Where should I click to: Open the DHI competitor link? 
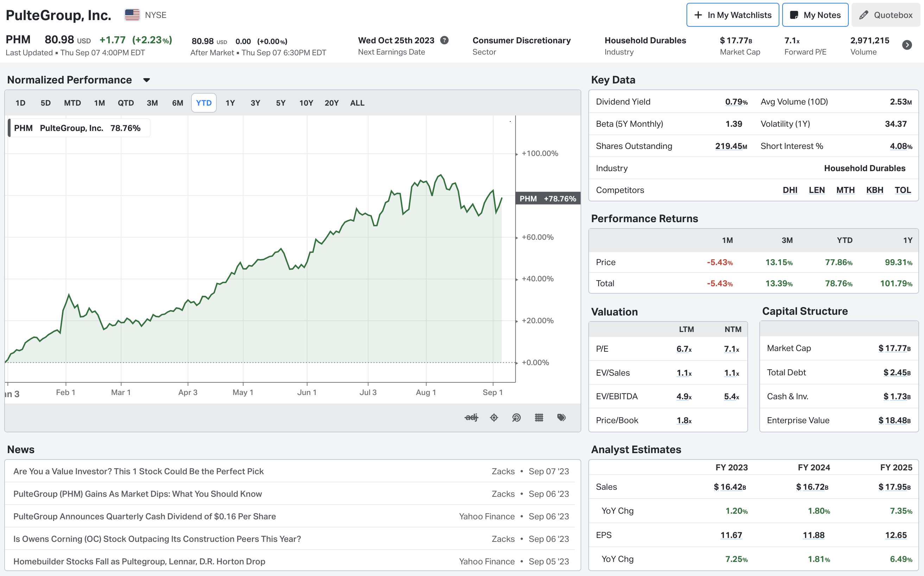pos(790,190)
